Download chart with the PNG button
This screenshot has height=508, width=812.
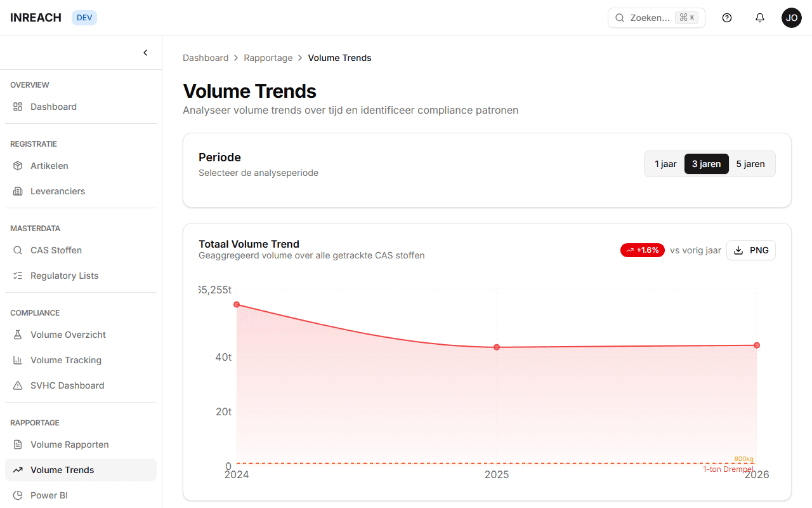(x=751, y=250)
